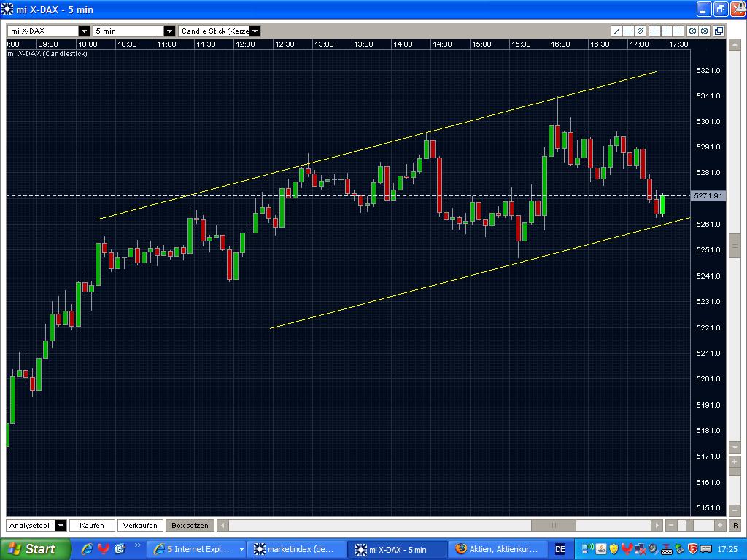Click the taskbar clock 17:25
747x560 pixels.
click(x=727, y=550)
